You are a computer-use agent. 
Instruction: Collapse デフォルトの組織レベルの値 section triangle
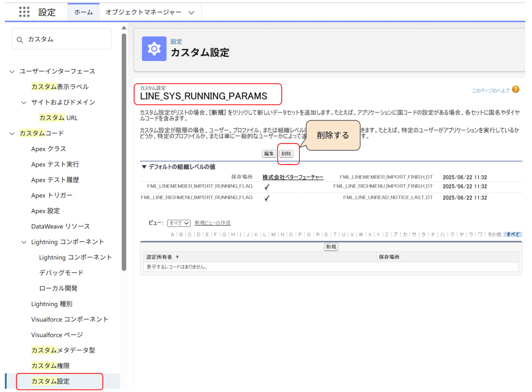[x=144, y=167]
